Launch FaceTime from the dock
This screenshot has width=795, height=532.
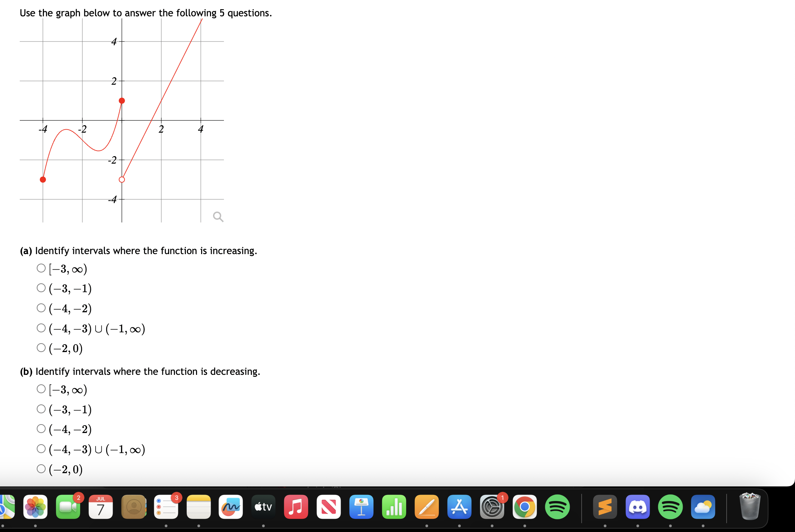68,507
